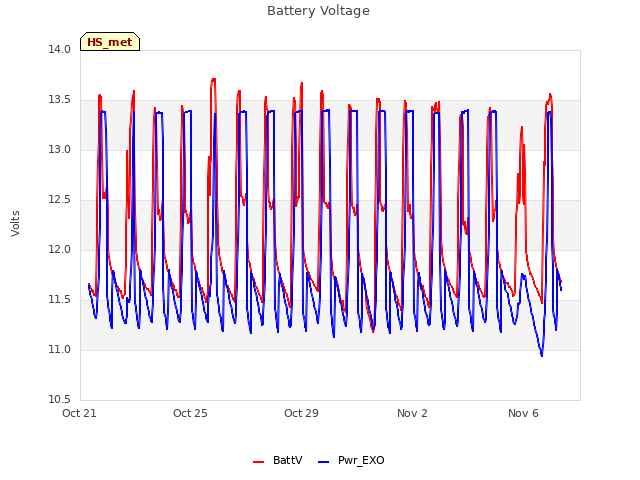The image size is (640, 480).
Task: Click the lowest blue Pwr_EXO dip near Nov 6
Action: 542,356
